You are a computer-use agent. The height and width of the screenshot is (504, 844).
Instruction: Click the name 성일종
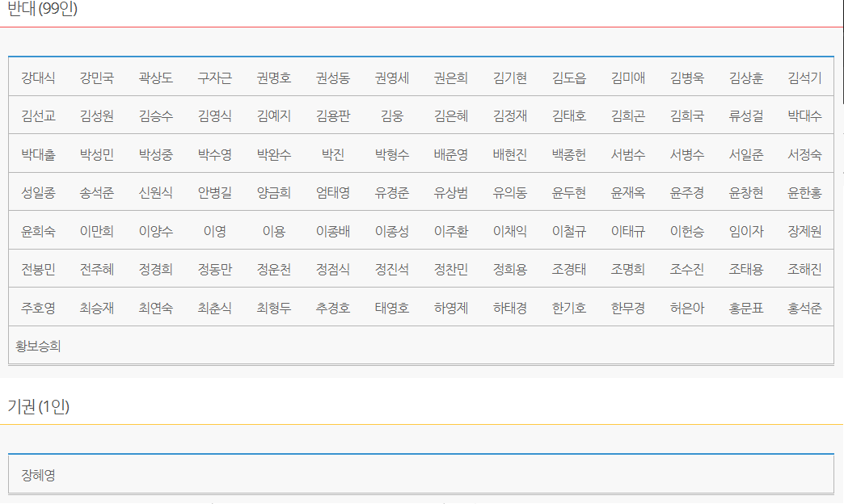(38, 192)
